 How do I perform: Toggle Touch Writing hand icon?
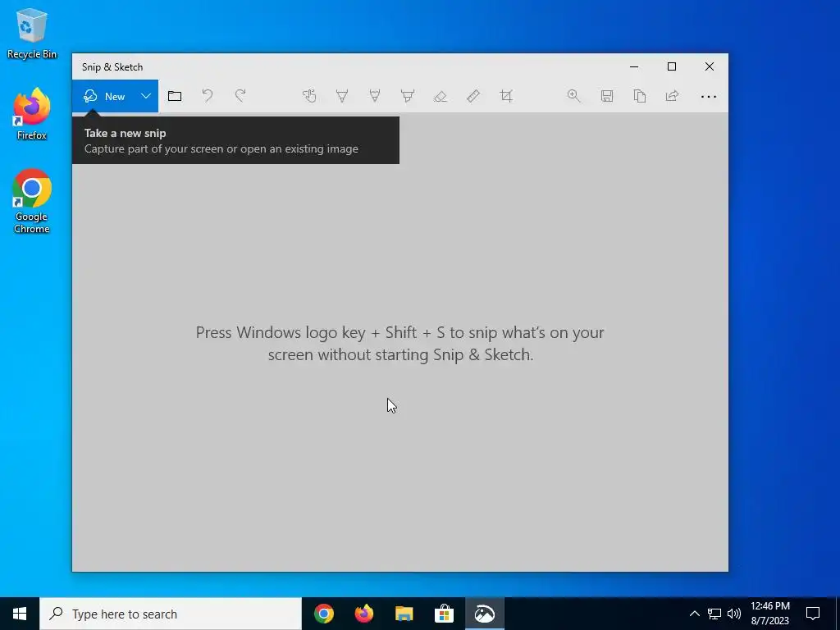[x=309, y=97]
